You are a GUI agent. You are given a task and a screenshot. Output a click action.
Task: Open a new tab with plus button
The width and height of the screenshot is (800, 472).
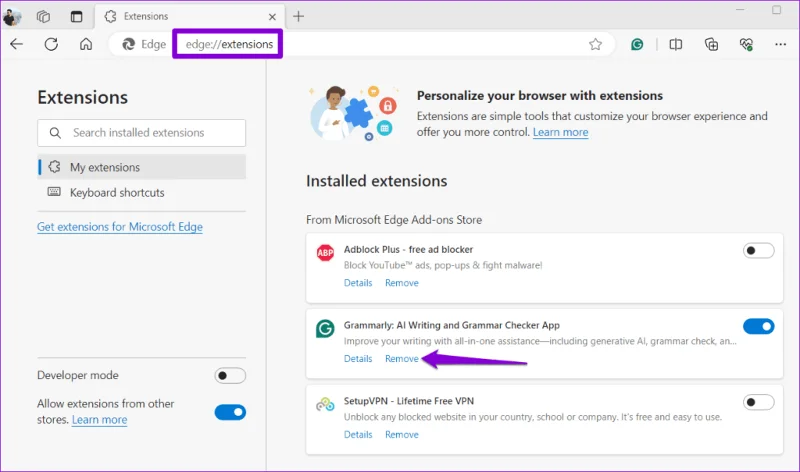298,16
